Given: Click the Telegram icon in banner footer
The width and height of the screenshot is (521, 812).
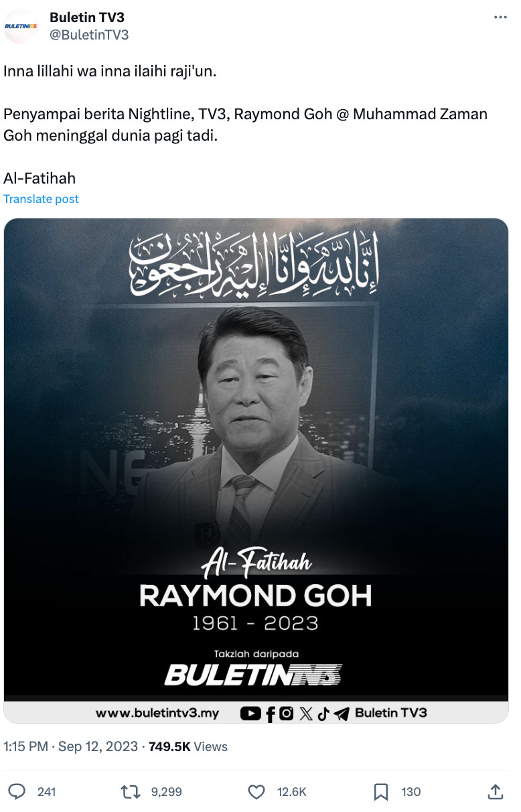Looking at the screenshot, I should coord(342,714).
